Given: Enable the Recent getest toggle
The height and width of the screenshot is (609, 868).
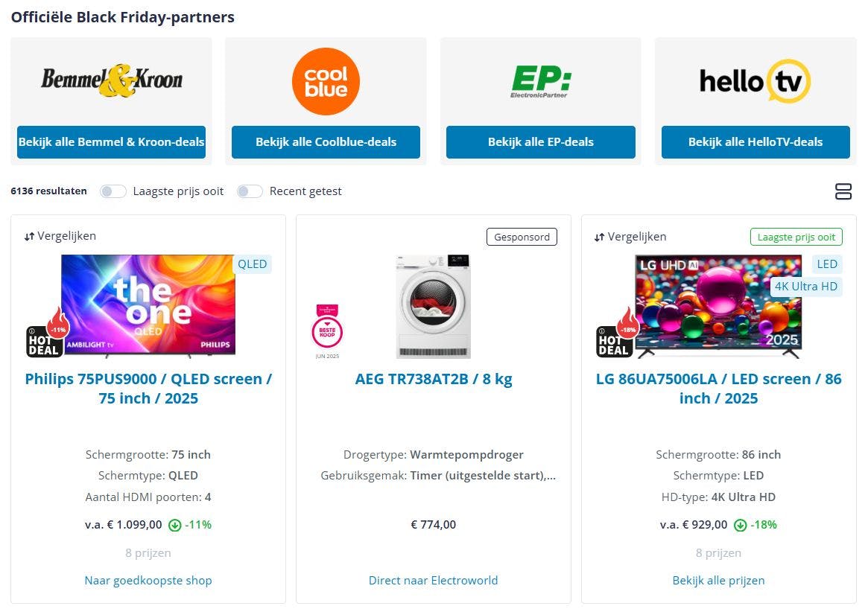Looking at the screenshot, I should click(250, 191).
